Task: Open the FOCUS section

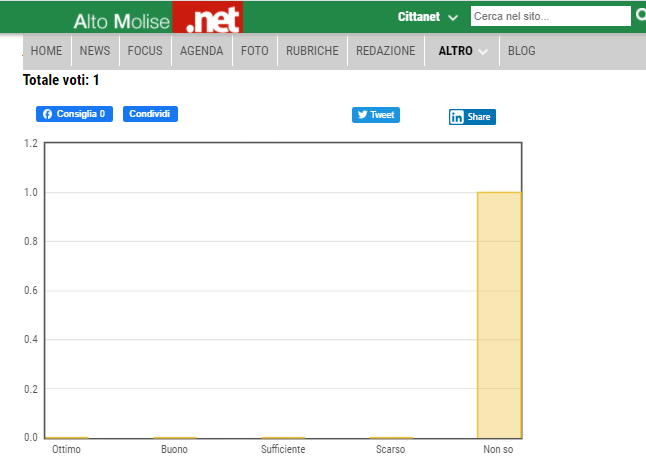Action: click(x=145, y=51)
